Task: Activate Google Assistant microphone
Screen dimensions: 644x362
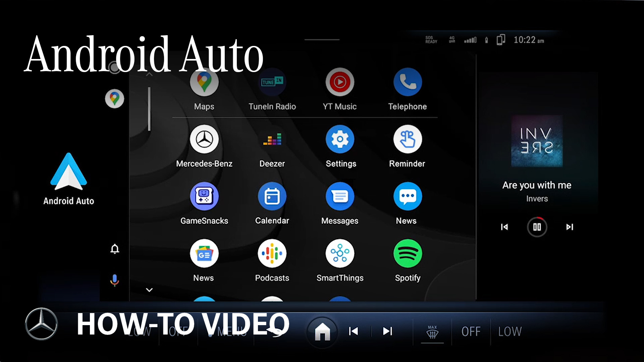Action: 115,280
